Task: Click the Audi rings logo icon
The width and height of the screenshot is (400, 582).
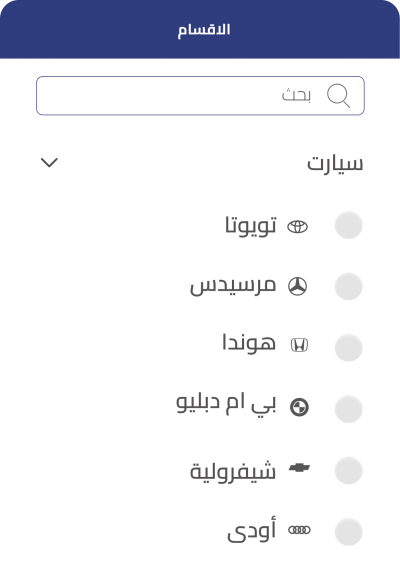Action: pyautogui.click(x=299, y=530)
